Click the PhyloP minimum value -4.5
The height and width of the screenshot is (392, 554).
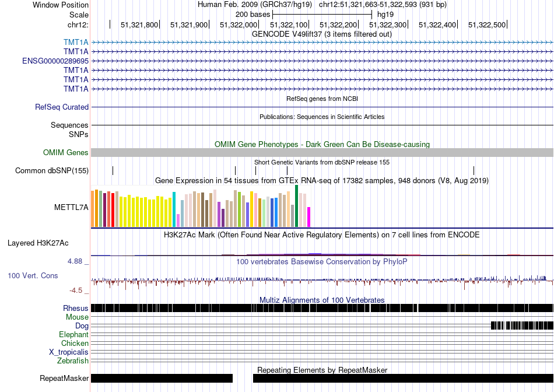[76, 290]
